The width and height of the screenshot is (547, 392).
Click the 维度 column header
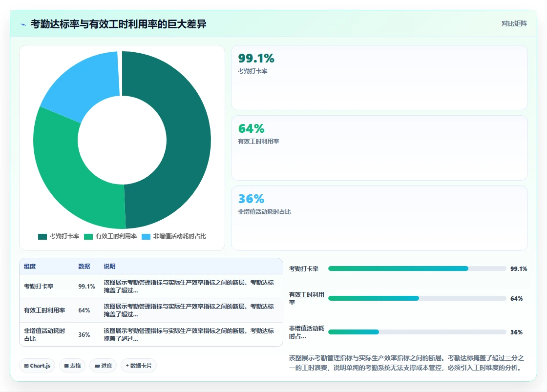click(x=30, y=267)
